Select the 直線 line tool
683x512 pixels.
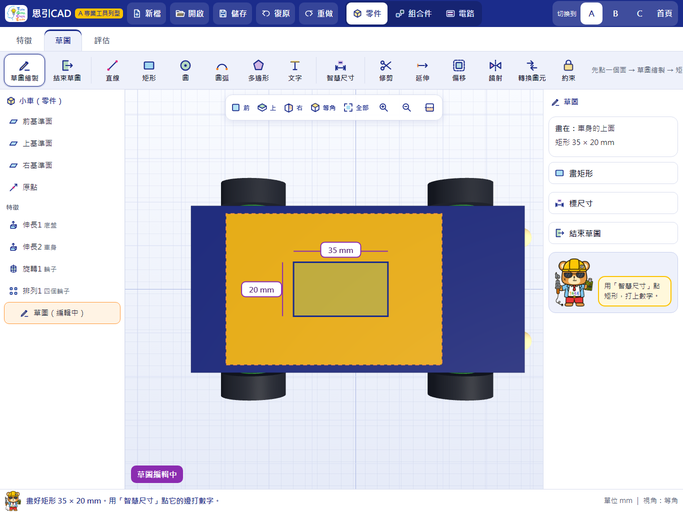click(112, 70)
